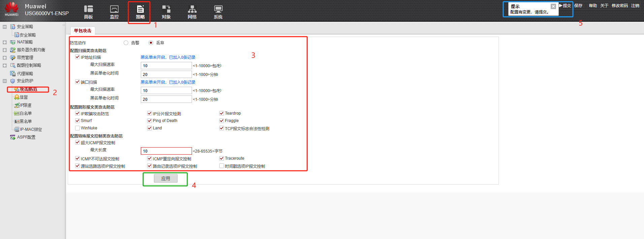Click the 应用 apply button
The width and height of the screenshot is (644, 239).
[x=165, y=178]
